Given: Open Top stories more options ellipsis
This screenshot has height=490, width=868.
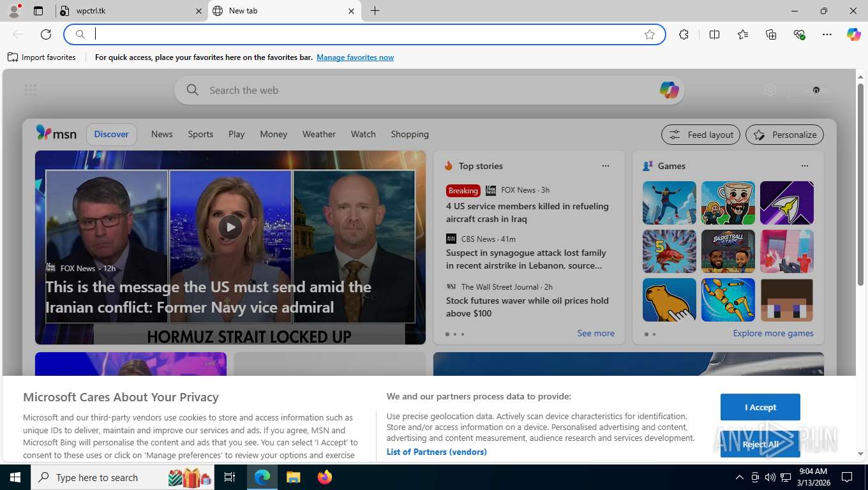Looking at the screenshot, I should click(x=606, y=166).
